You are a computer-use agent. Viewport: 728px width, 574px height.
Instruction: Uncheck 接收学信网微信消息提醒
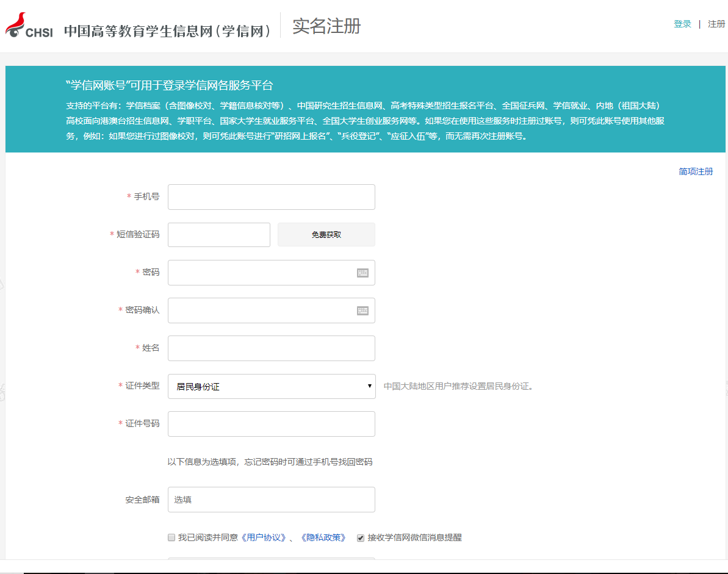pyautogui.click(x=360, y=537)
